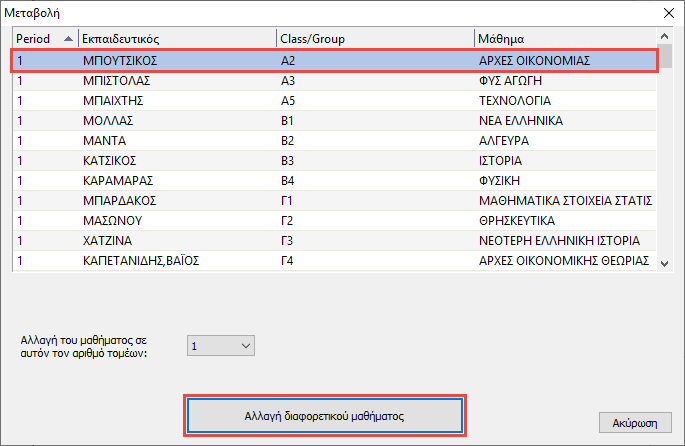This screenshot has width=685, height=446.
Task: Click the subject ΑΡΧΕΣ ΟΙΚΟΝΟΜΙΚΗΣ ΘΕΩΡΙΑΣ
Action: pyautogui.click(x=564, y=261)
